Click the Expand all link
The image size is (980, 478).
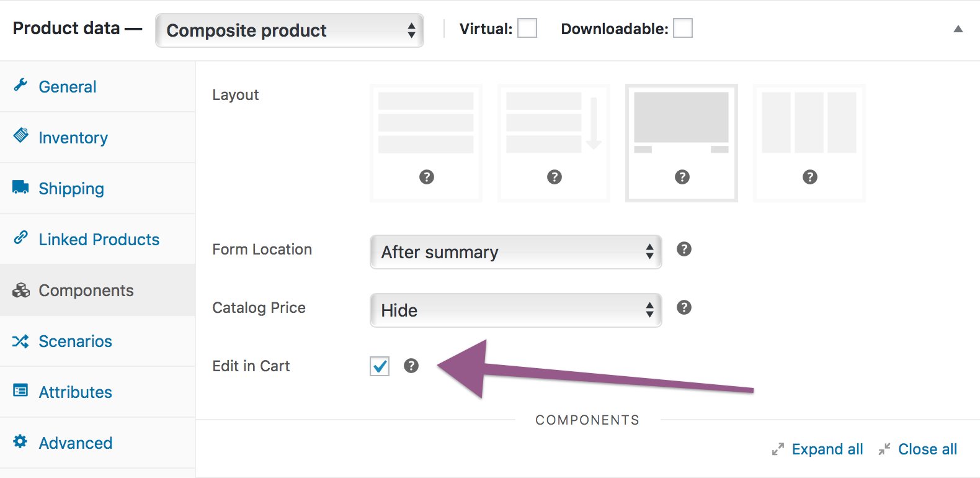[827, 449]
